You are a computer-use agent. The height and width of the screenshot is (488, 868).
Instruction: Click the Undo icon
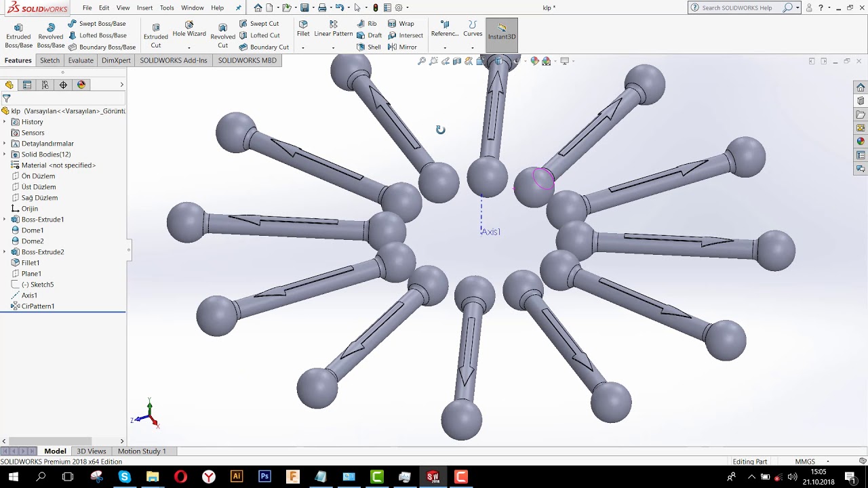tap(339, 7)
